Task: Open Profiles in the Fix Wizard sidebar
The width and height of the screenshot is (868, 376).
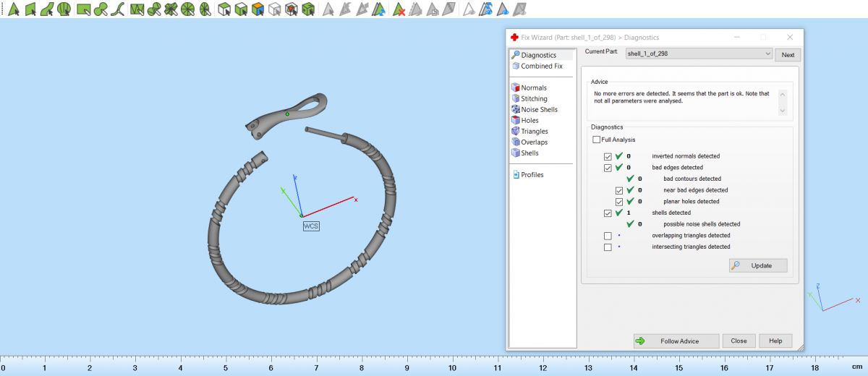Action: click(532, 174)
